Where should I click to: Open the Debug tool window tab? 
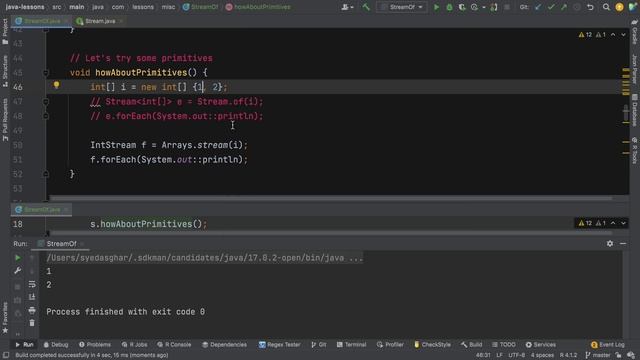click(56, 344)
